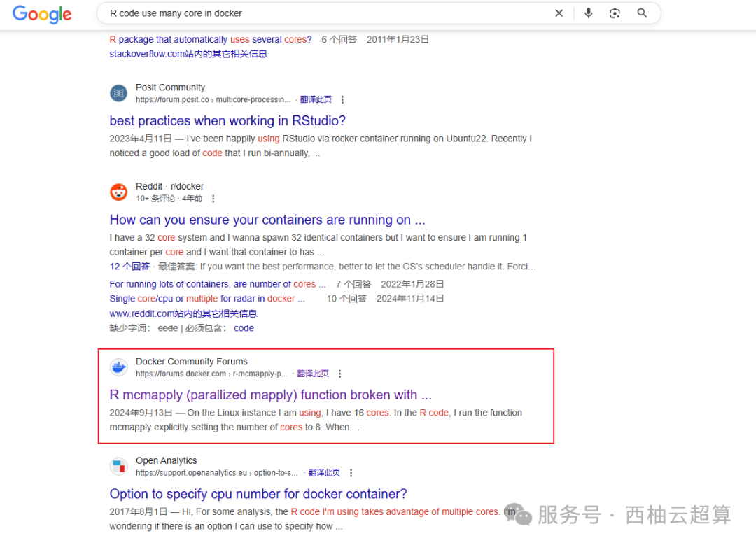The image size is (756, 545).
Task: Open more options for Posit Community result
Action: [x=342, y=100]
